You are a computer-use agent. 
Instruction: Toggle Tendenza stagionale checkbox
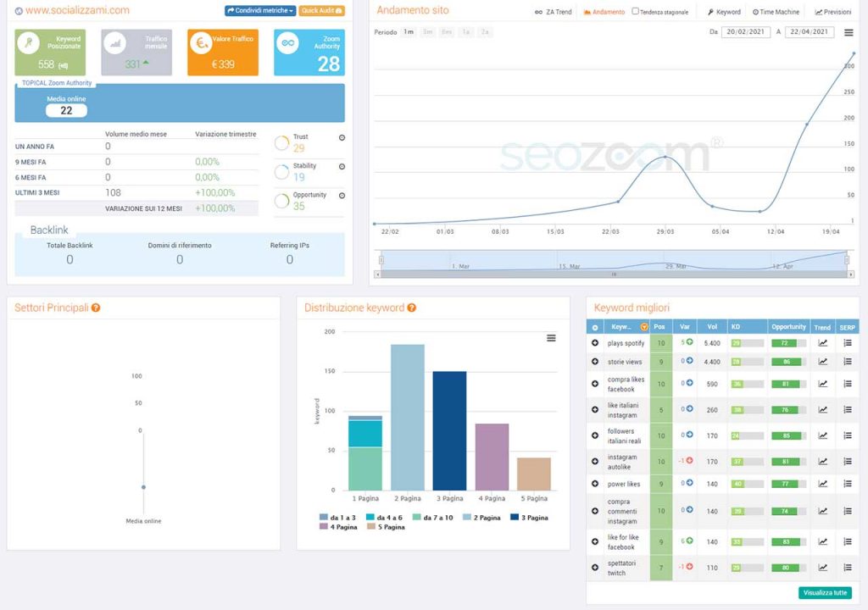[636, 11]
